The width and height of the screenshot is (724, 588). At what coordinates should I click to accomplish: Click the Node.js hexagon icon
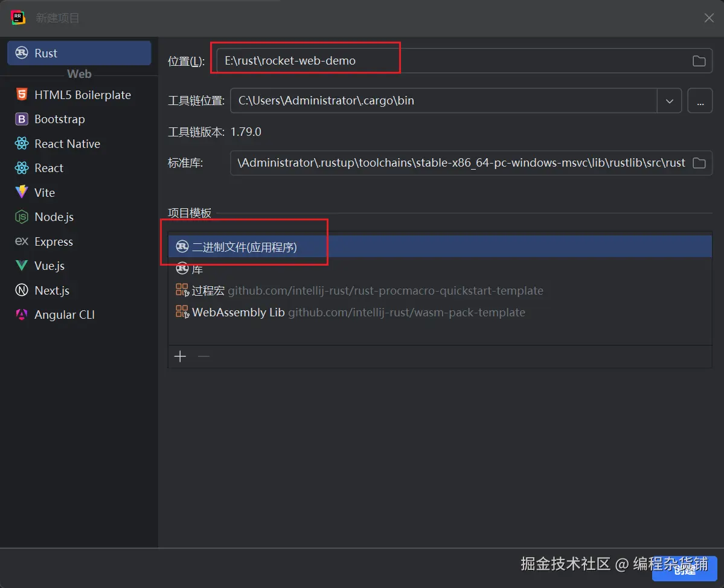click(22, 217)
